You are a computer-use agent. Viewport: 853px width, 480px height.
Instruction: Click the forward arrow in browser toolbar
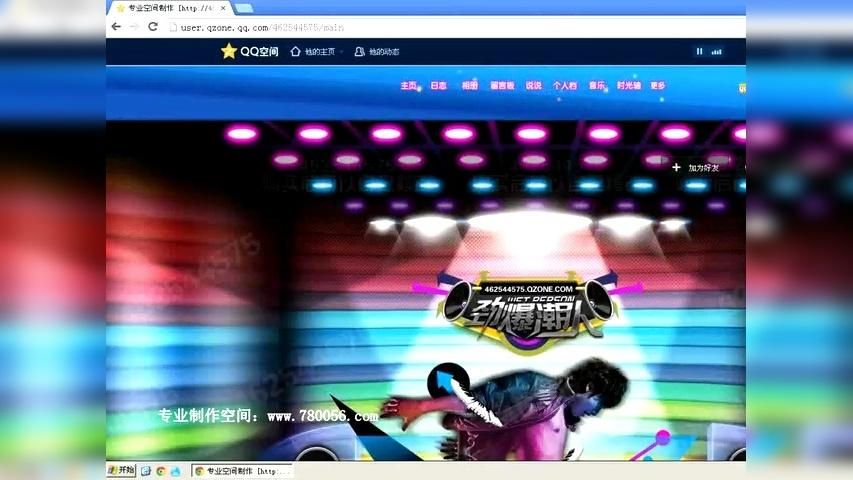[x=134, y=26]
